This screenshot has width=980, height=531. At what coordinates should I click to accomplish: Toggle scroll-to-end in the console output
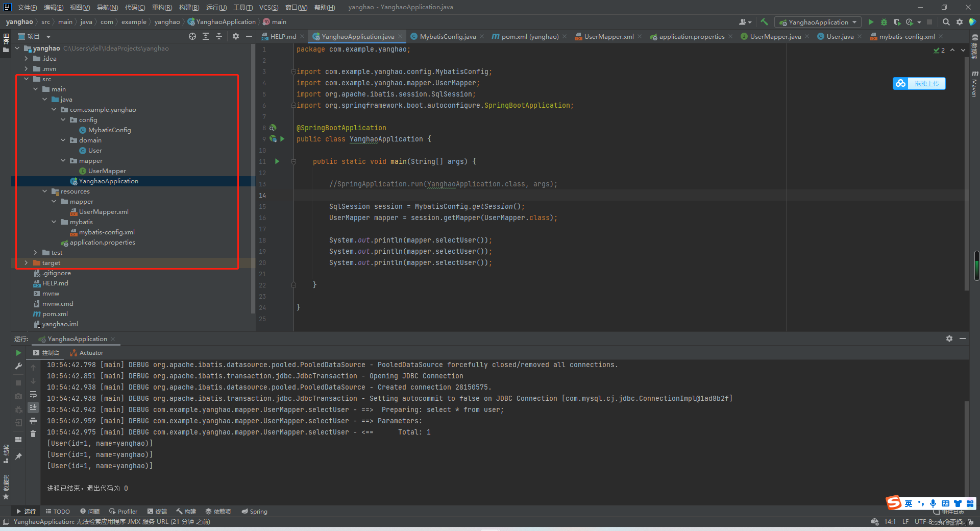click(x=33, y=407)
